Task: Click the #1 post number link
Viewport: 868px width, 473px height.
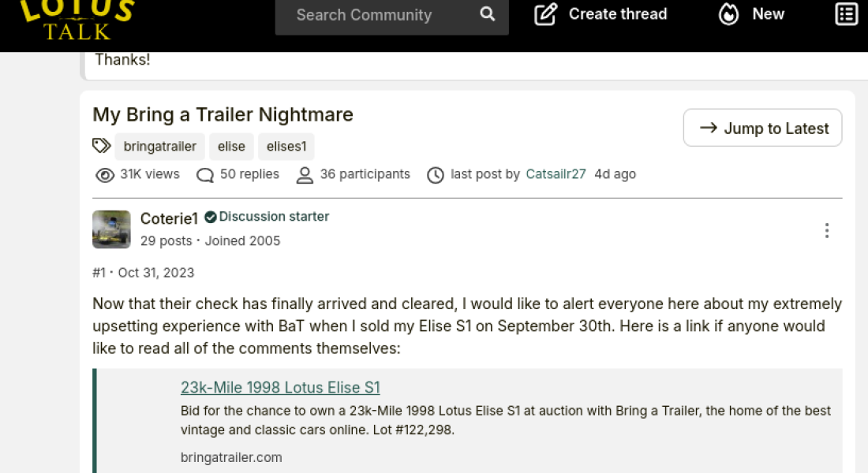Action: tap(99, 273)
